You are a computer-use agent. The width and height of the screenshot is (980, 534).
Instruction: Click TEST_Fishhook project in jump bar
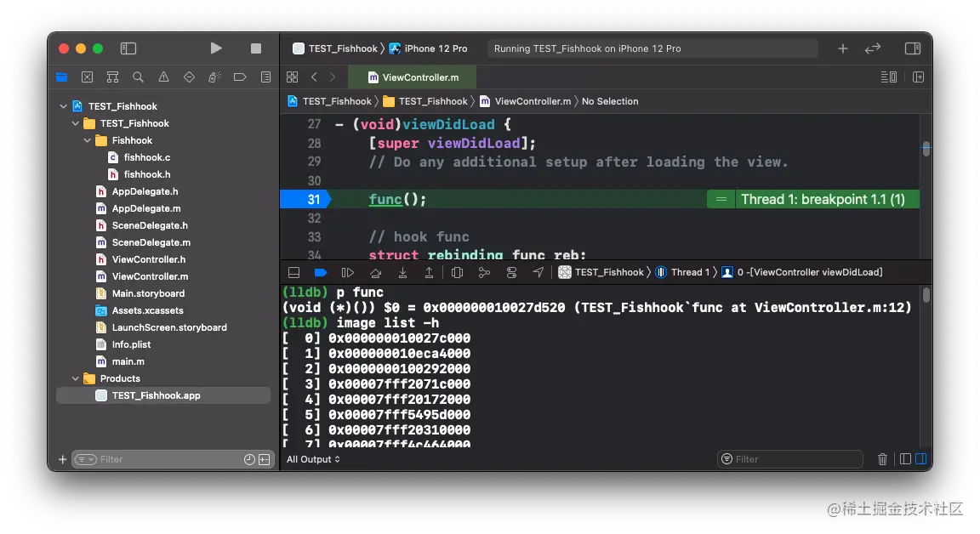(x=330, y=101)
